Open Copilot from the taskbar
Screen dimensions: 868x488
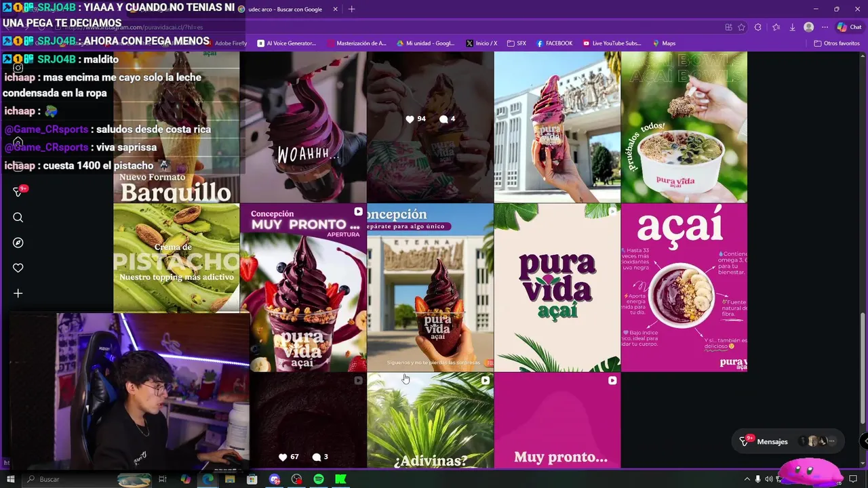(186, 479)
